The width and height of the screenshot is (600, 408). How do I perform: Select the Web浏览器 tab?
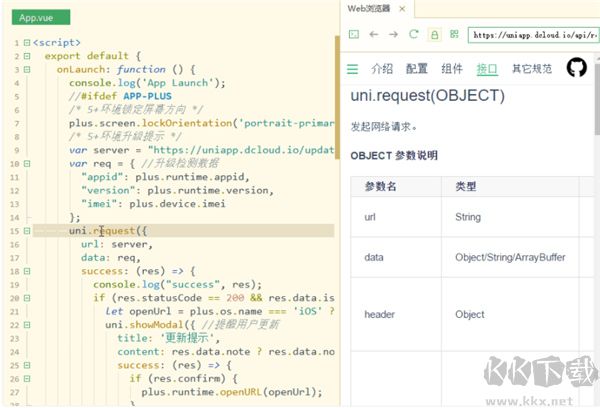click(x=368, y=8)
